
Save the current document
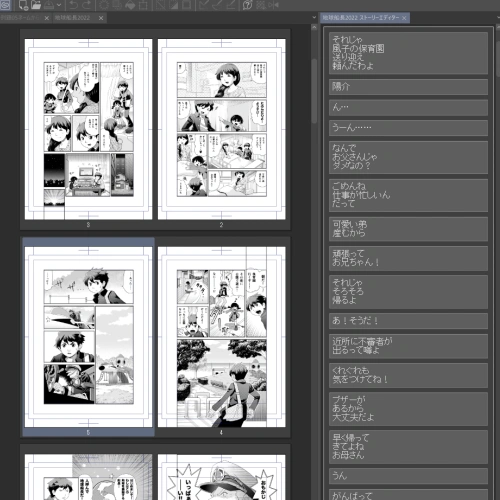click(x=49, y=5)
